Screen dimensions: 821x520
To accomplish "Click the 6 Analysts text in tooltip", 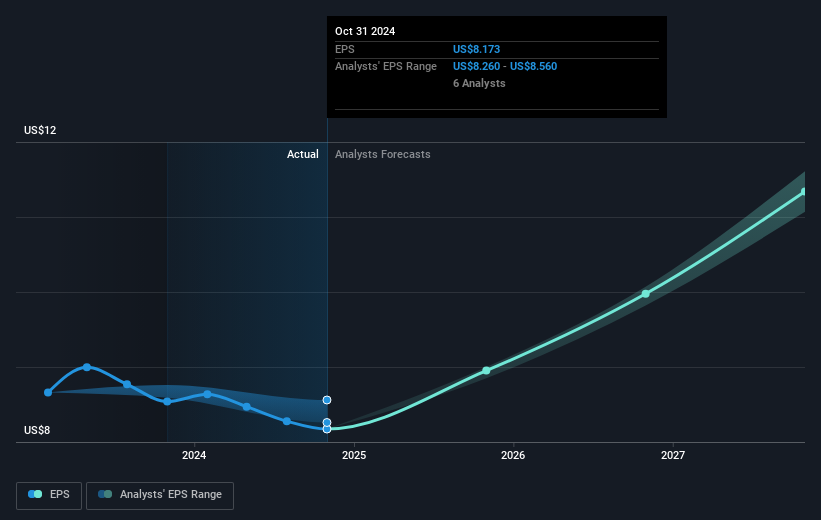I will point(479,83).
